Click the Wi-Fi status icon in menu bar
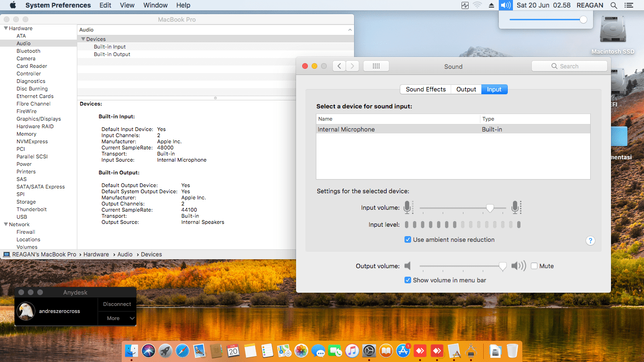644x362 pixels. pos(477,5)
